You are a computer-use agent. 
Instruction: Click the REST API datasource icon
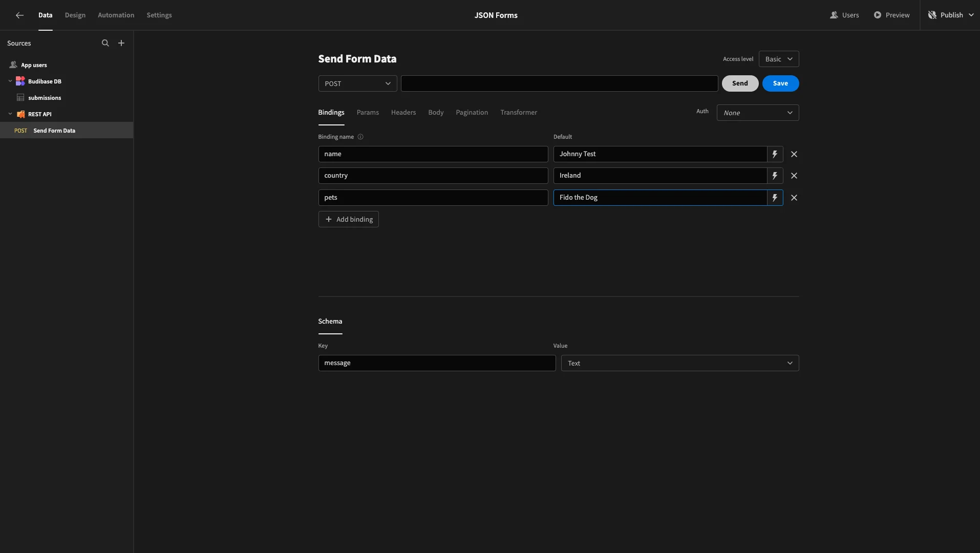pos(20,114)
